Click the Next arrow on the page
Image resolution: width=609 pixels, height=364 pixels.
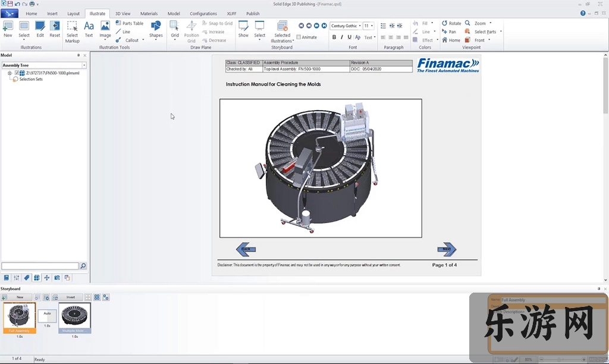point(447,249)
